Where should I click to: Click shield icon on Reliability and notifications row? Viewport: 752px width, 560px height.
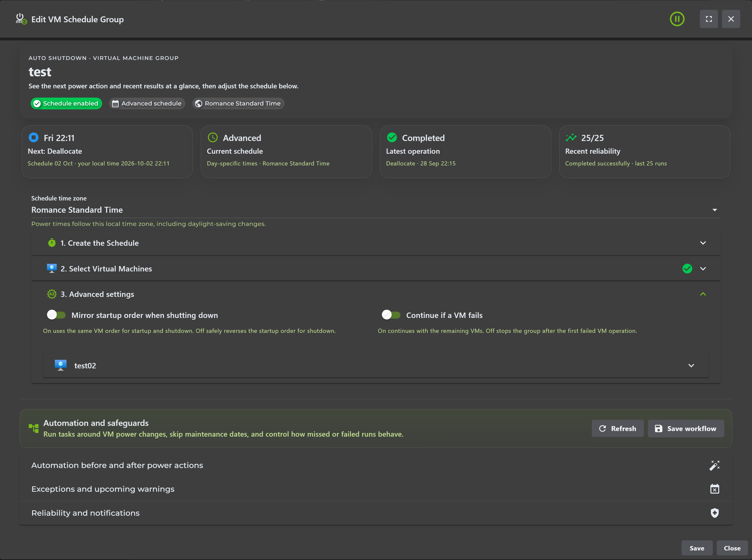coord(714,513)
